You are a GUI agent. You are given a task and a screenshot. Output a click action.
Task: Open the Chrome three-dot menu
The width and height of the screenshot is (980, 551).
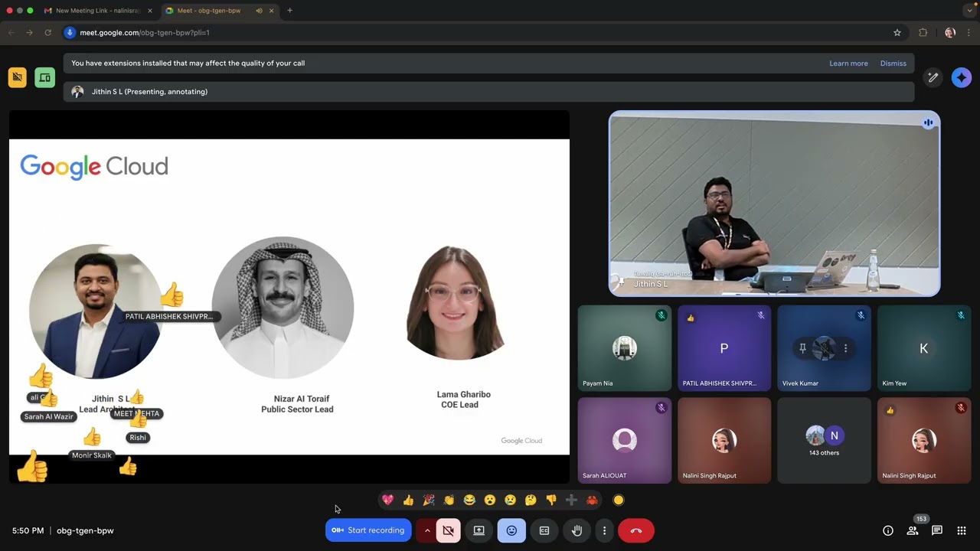[969, 33]
